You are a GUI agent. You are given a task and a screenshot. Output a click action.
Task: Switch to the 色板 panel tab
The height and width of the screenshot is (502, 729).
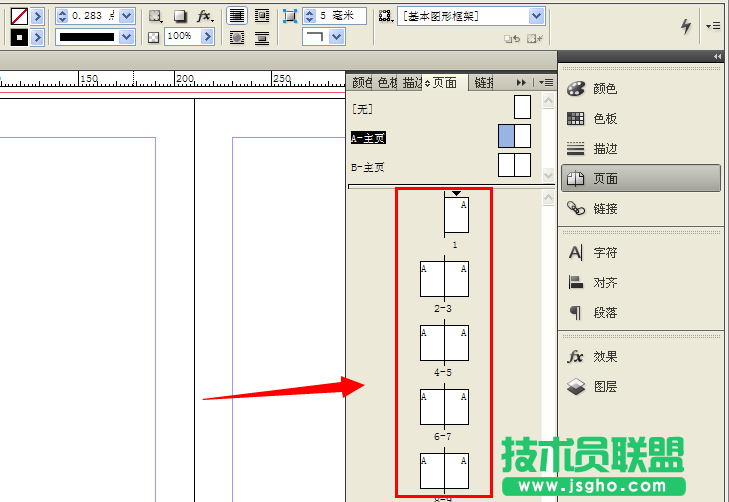[x=387, y=83]
